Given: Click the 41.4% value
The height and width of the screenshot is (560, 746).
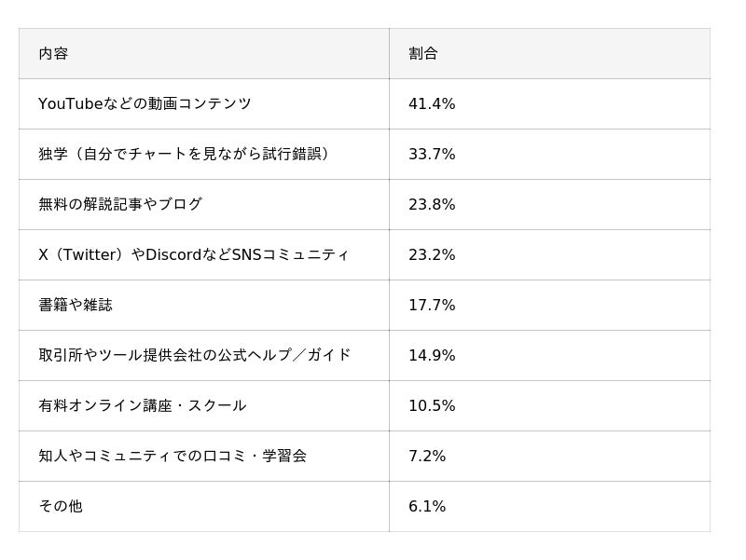Looking at the screenshot, I should tap(432, 104).
